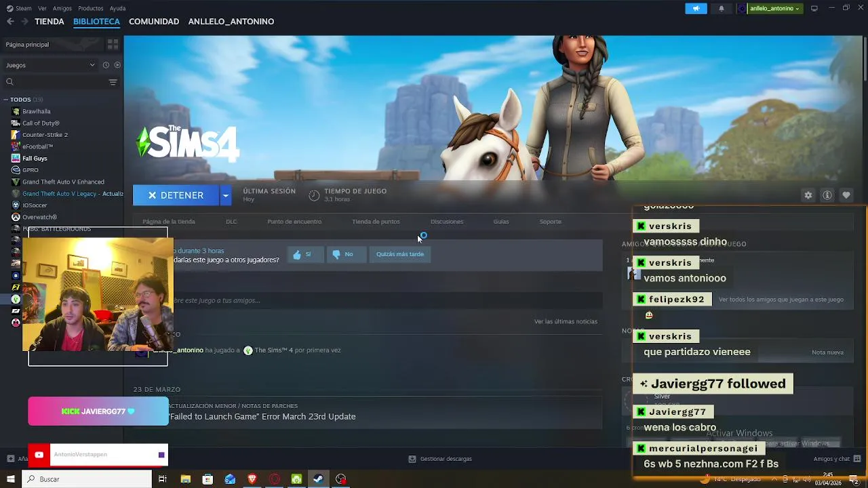Show recent games clock filter
The height and width of the screenshot is (488, 868).
coord(106,65)
